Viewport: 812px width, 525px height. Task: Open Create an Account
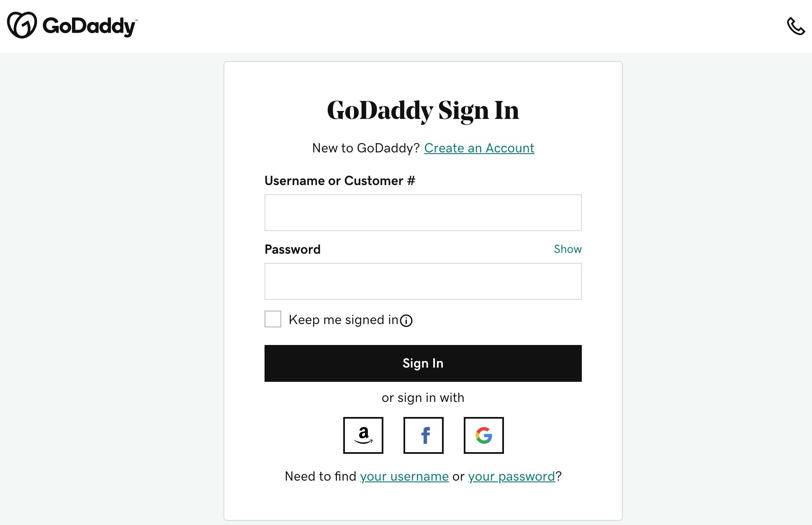(x=479, y=148)
